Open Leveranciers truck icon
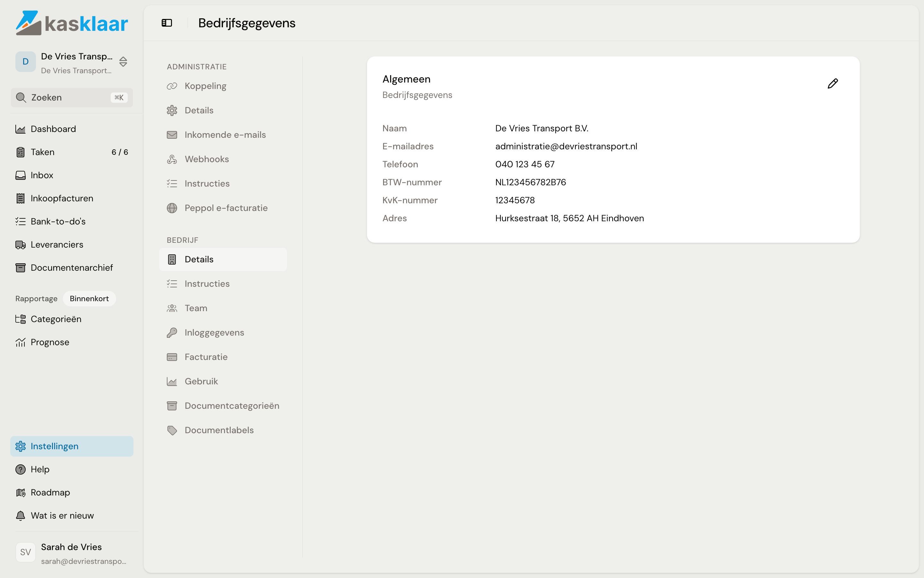 [20, 245]
